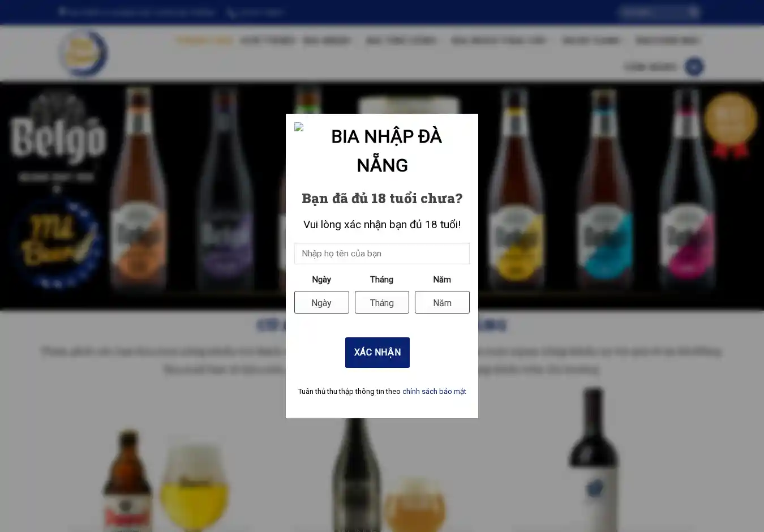Select the Tháng month input box
764x532 pixels.
pyautogui.click(x=382, y=302)
